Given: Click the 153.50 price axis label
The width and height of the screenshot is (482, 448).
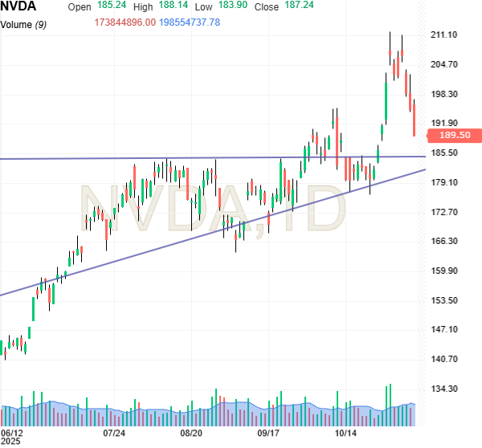Looking at the screenshot, I should (444, 300).
